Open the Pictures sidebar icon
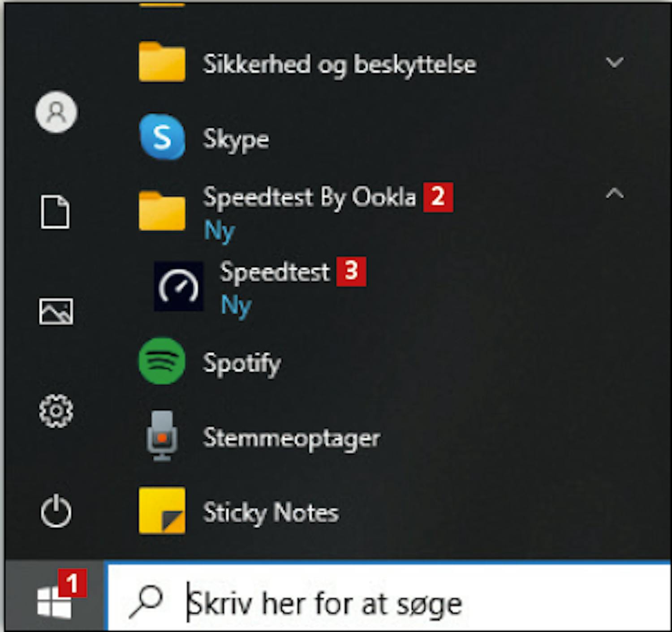This screenshot has height=632, width=672. pyautogui.click(x=56, y=311)
